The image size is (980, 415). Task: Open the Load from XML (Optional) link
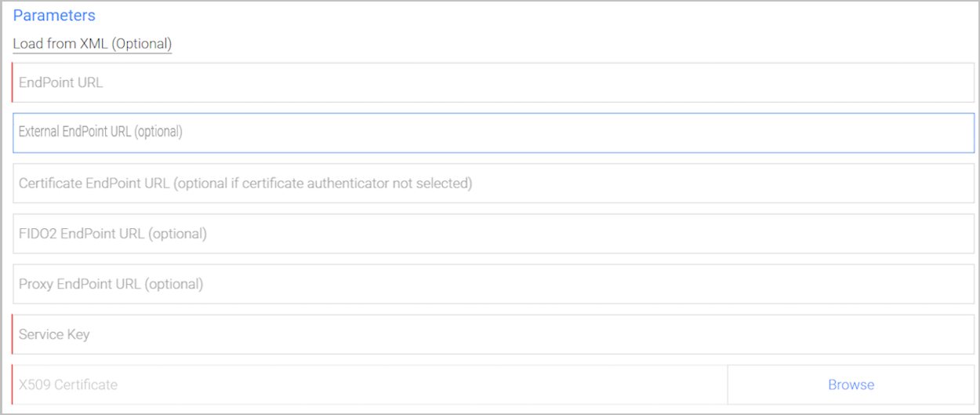(x=92, y=44)
